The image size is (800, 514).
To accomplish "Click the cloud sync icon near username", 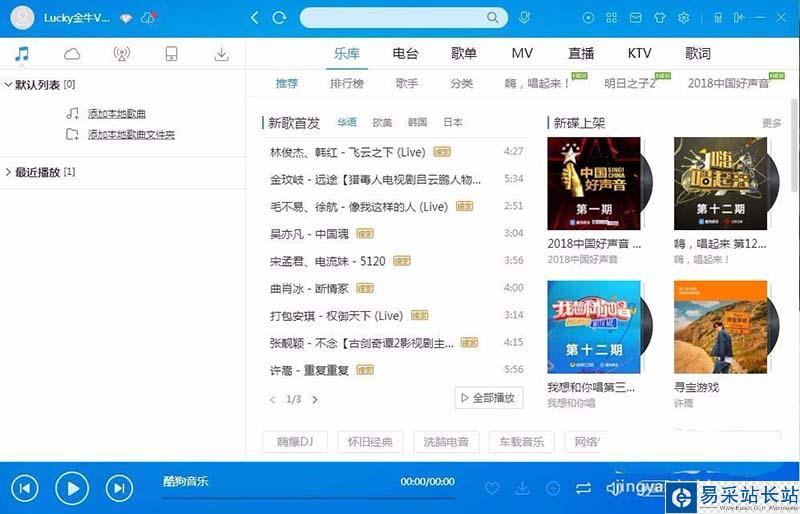I will (148, 18).
